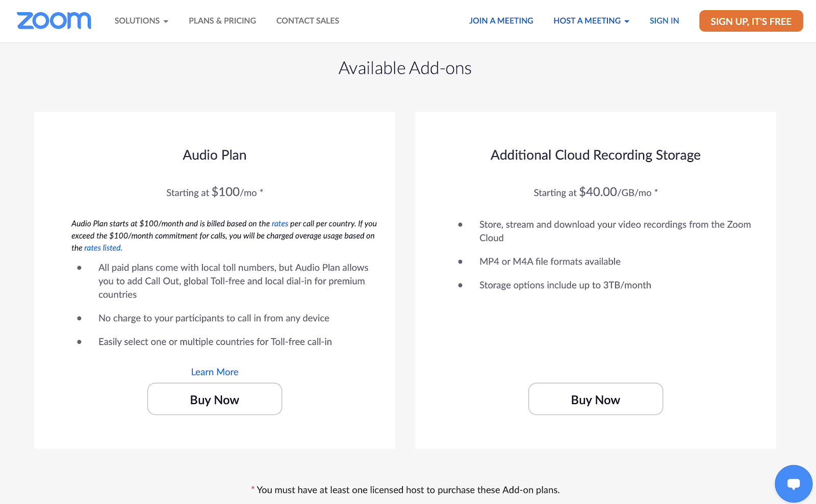Click 'Store, stream and download' bullet text
Viewport: 816px width, 504px height.
[615, 231]
